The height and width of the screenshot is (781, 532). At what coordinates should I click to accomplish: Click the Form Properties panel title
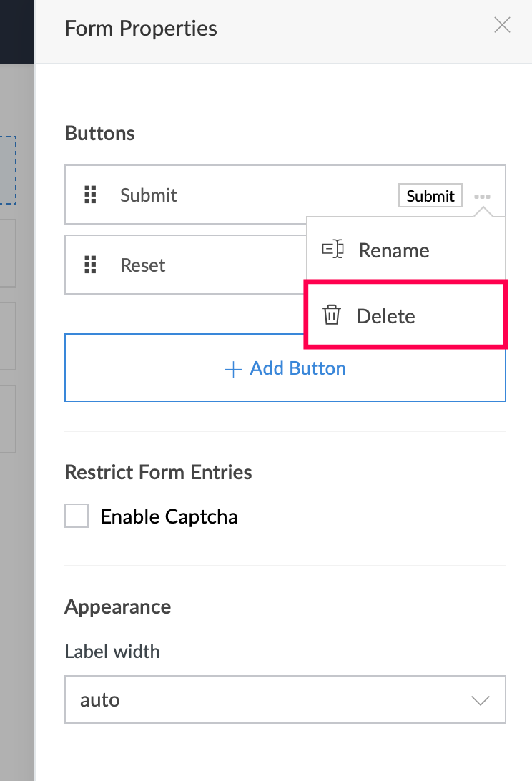(141, 29)
